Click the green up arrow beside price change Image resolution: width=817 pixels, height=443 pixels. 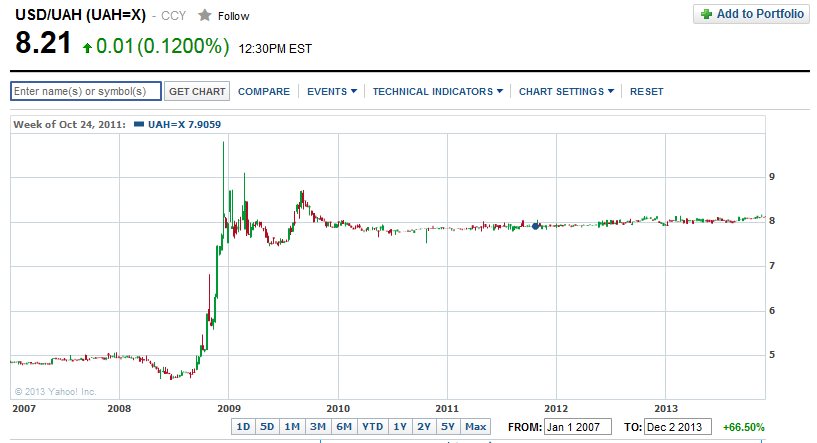tap(88, 48)
